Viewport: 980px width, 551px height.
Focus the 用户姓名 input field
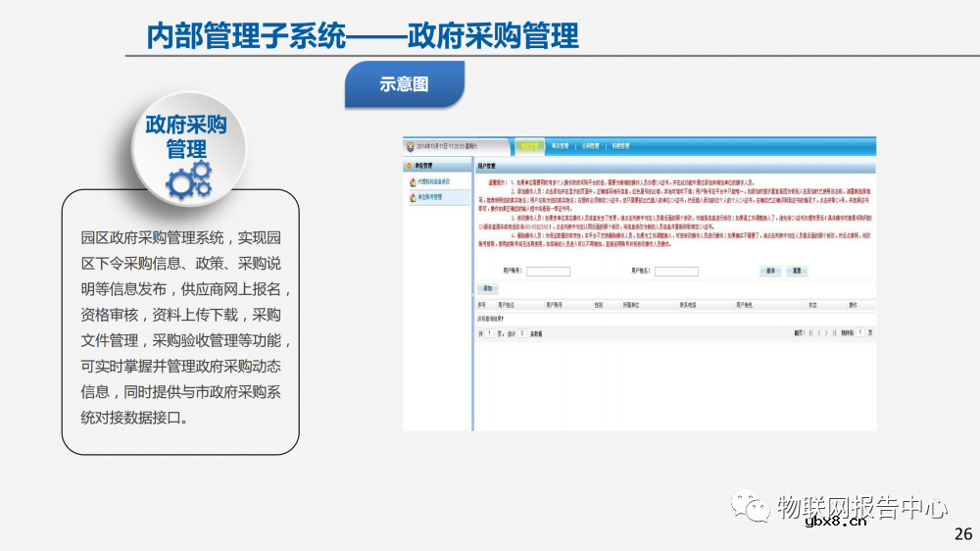tap(676, 272)
